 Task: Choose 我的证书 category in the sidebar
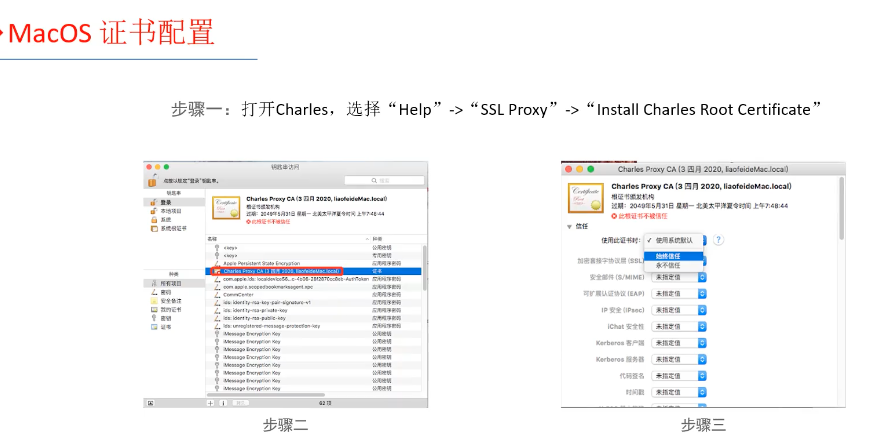[x=175, y=310]
